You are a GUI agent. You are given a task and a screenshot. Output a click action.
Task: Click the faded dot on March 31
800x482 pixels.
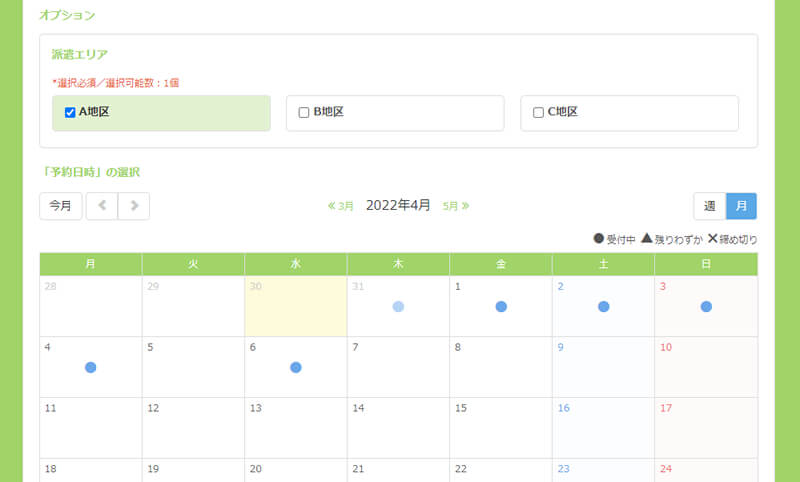(398, 307)
